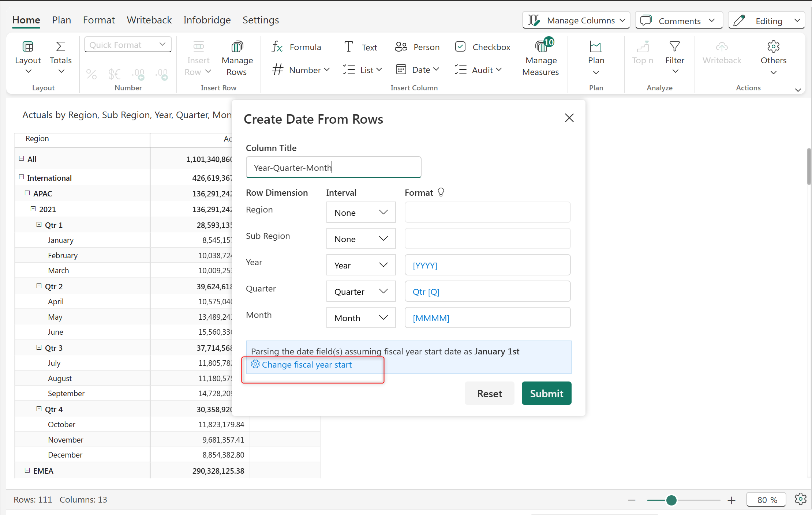Image resolution: width=812 pixels, height=515 pixels.
Task: Switch to the Writeback tab
Action: pyautogui.click(x=149, y=20)
